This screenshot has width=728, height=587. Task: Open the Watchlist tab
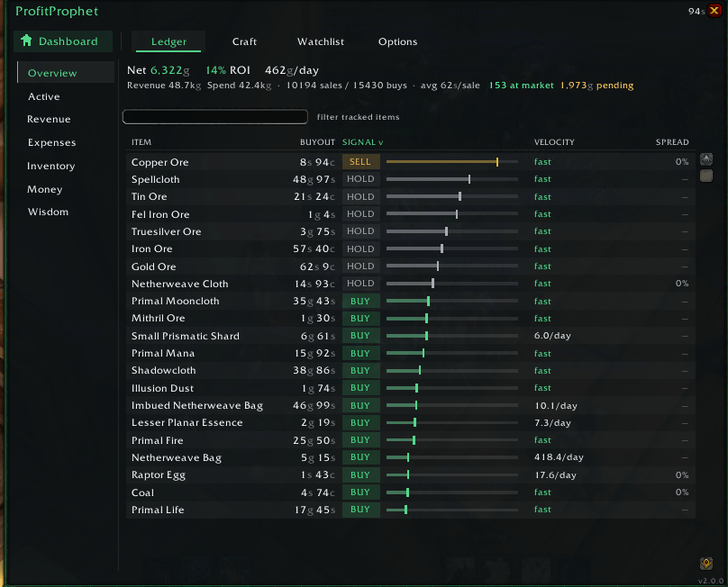tap(321, 41)
